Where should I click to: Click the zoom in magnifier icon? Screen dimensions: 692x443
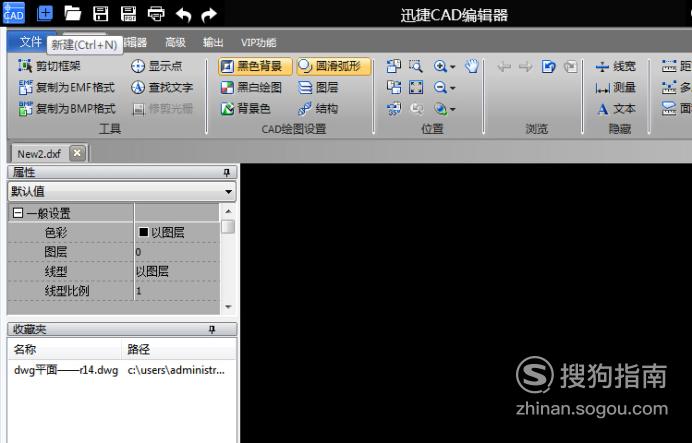(x=440, y=66)
